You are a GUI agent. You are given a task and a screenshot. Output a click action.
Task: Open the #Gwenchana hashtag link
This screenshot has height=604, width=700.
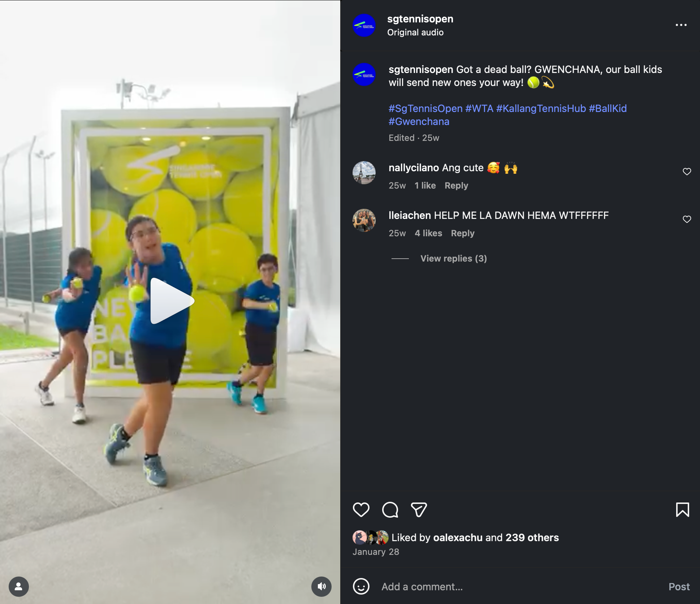tap(419, 121)
